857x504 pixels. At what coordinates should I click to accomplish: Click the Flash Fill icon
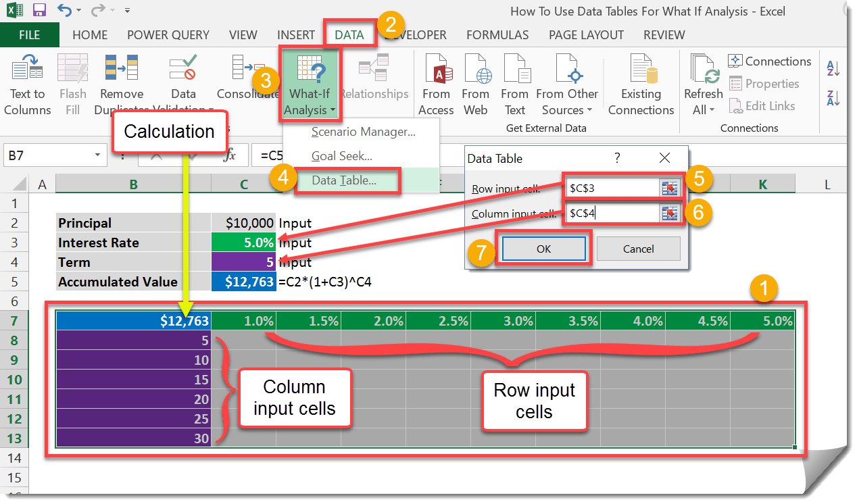coord(72,82)
